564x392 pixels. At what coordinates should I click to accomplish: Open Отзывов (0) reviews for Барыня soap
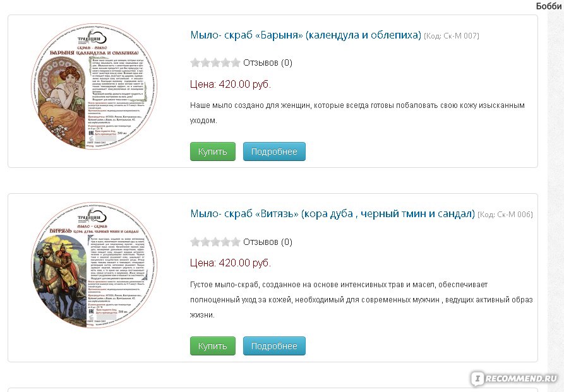pos(268,63)
